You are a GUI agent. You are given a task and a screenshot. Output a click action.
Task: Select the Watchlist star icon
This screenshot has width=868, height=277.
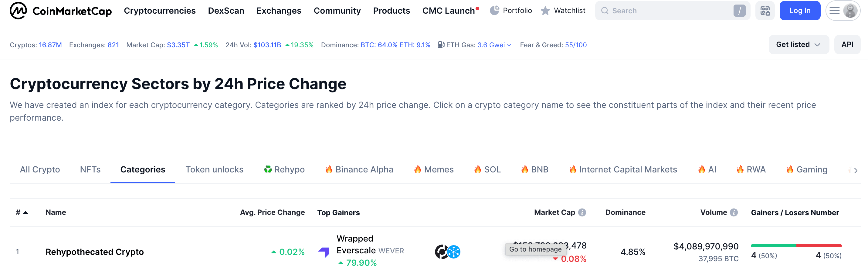click(545, 10)
